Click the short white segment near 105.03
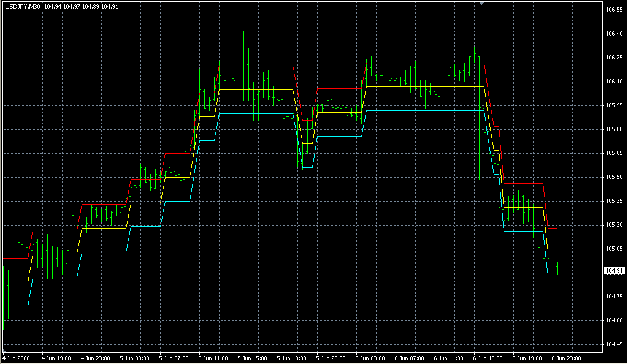Screen dimensions: 628x364 [552, 252]
